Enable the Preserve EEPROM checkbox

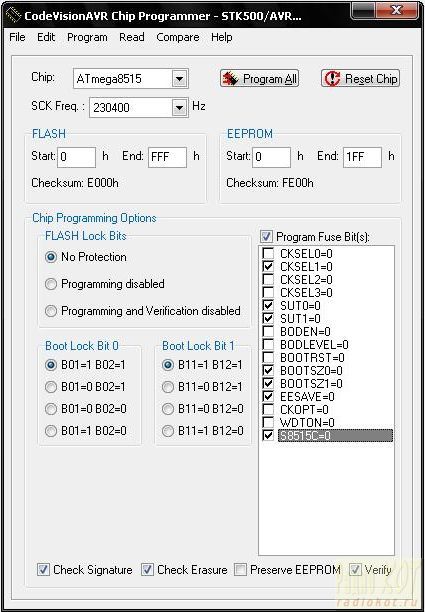pos(240,569)
